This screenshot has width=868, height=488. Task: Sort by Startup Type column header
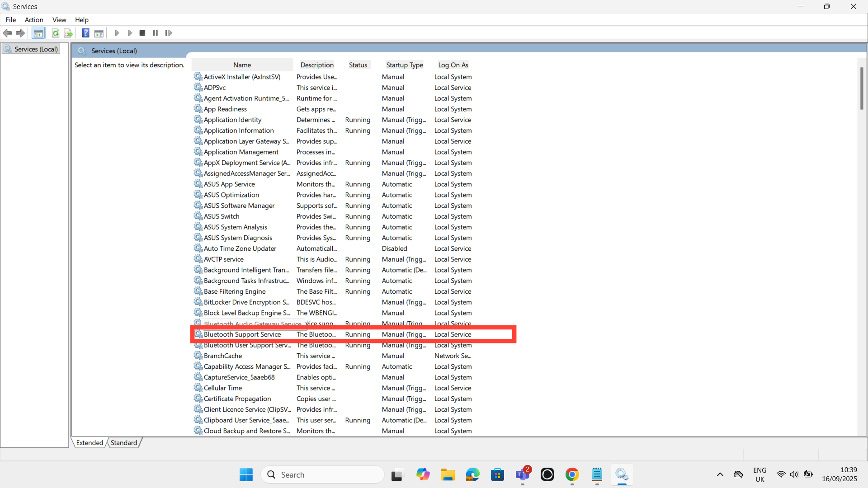[x=405, y=65]
